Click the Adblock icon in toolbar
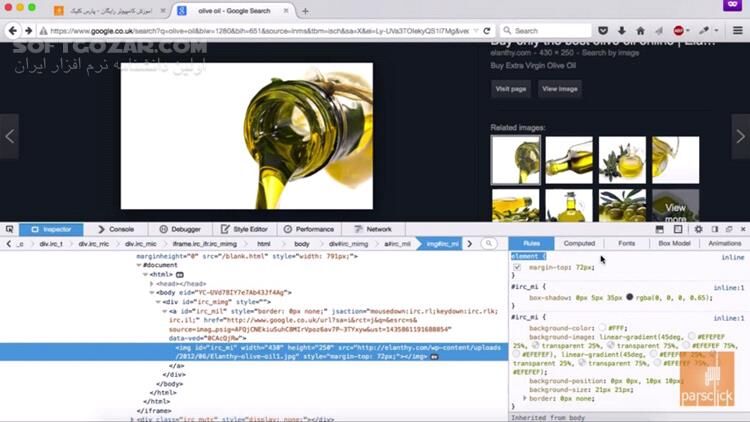This screenshot has width=750, height=422. coord(680,31)
